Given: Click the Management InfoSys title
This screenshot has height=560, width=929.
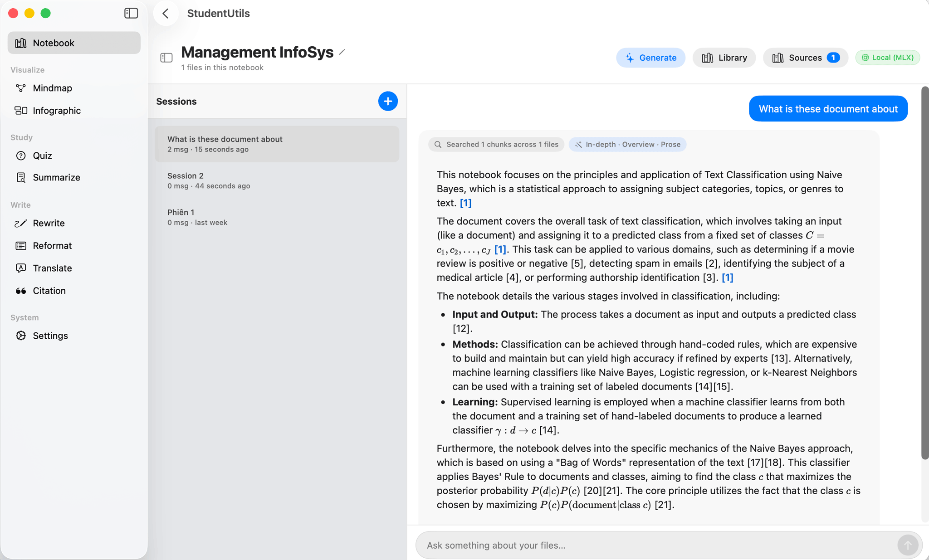Looking at the screenshot, I should pos(257,52).
